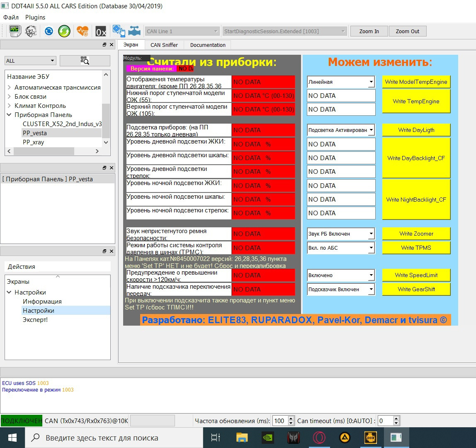Click the blue pipe valve icon
Viewport: 476px width, 448px height.
tap(134, 31)
